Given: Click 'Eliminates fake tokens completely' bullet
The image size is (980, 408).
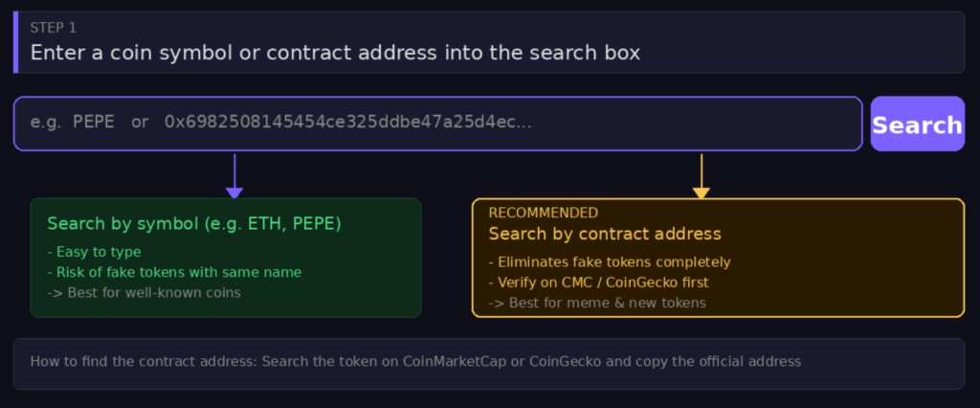Looking at the screenshot, I should [609, 262].
